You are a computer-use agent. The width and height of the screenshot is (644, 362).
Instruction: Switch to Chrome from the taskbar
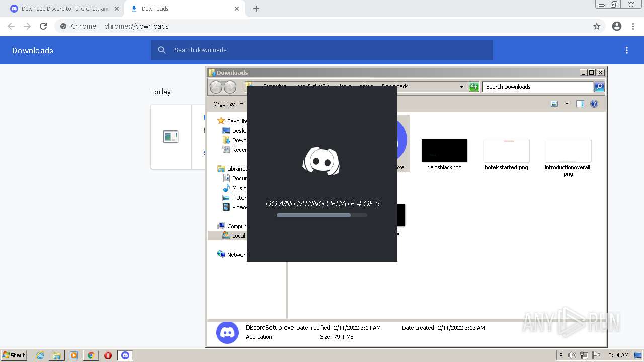point(91,355)
